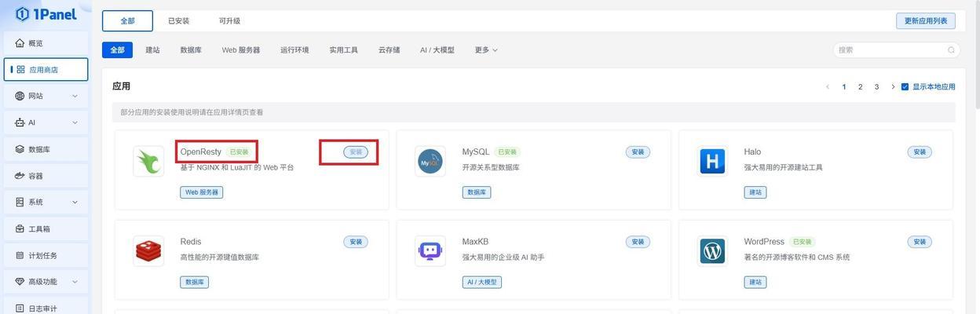Image resolution: width=980 pixels, height=314 pixels.
Task: Click the home icon beside 概览
Action: (20, 43)
